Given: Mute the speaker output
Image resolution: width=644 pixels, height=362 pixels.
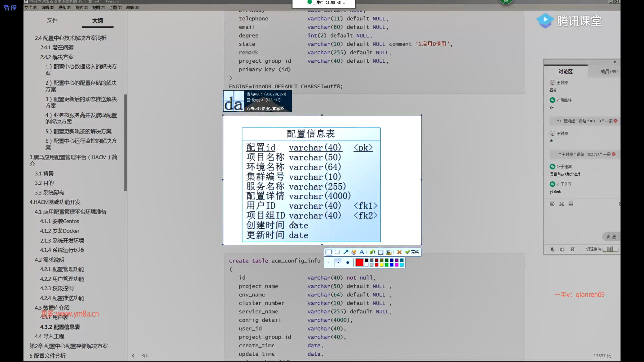Looking at the screenshot, I should coord(562,250).
